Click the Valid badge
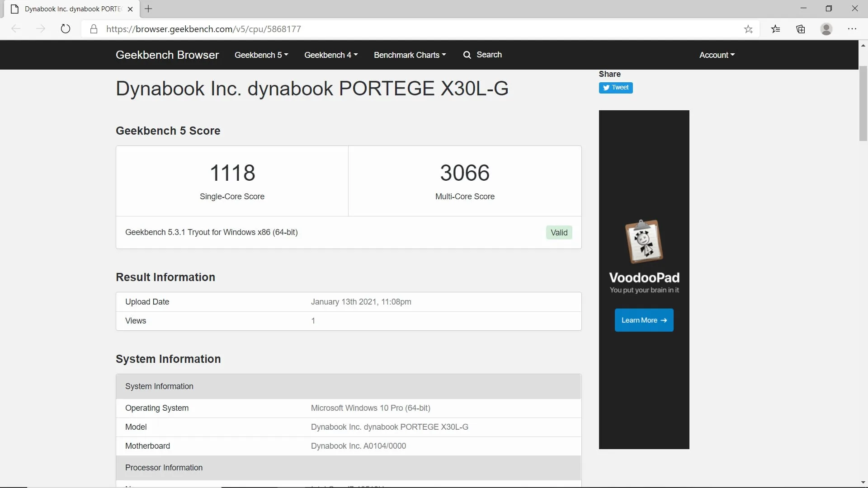Image resolution: width=868 pixels, height=488 pixels. (559, 232)
